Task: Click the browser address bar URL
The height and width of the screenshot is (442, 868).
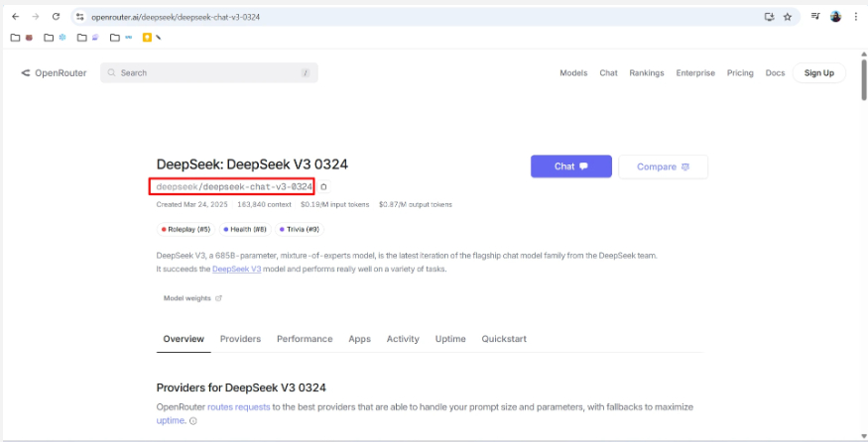Action: [176, 17]
